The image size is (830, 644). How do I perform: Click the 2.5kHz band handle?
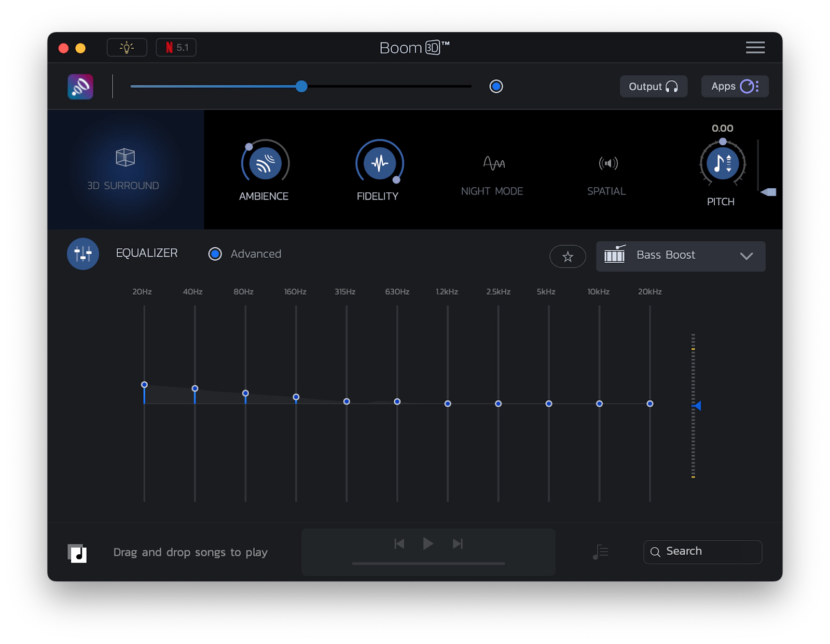[x=498, y=403]
